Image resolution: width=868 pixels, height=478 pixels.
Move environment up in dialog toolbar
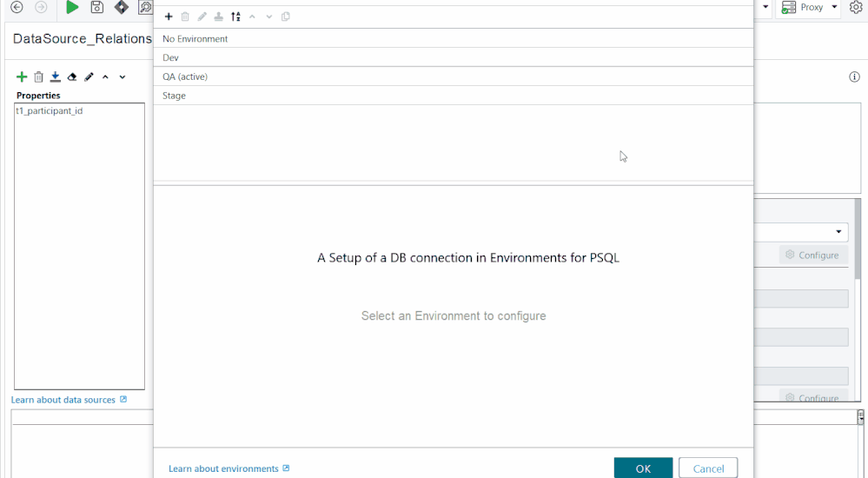tap(253, 17)
